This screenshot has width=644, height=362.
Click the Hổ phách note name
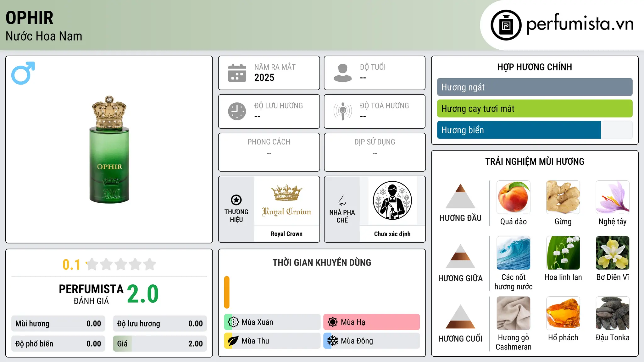point(563,337)
